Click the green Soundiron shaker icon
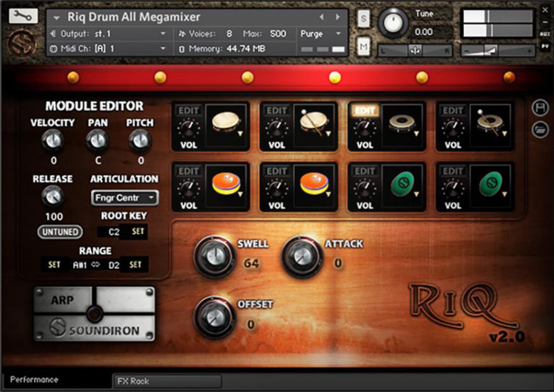The height and width of the screenshot is (392, 554). tap(403, 185)
